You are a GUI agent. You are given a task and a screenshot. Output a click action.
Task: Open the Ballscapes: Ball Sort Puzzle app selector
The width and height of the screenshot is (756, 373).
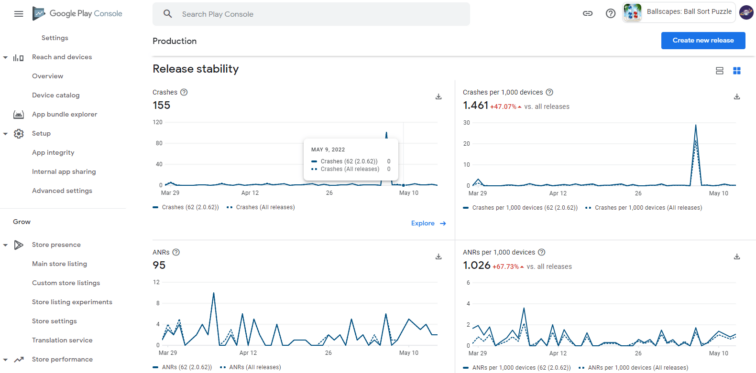678,13
